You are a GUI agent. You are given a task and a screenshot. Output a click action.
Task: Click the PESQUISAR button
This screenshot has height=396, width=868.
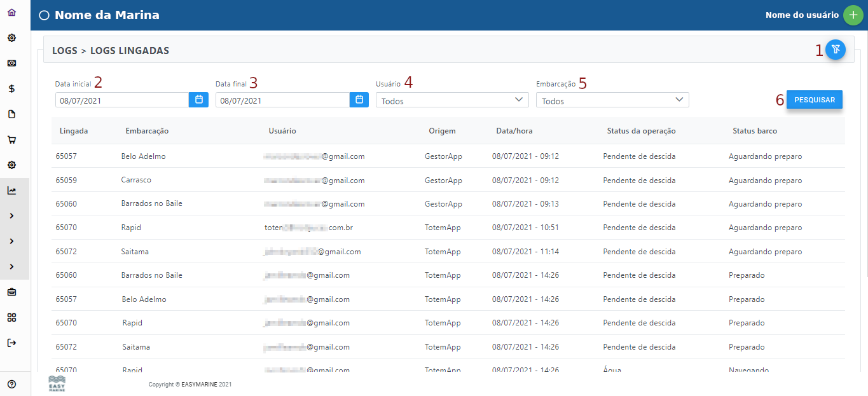pyautogui.click(x=814, y=100)
